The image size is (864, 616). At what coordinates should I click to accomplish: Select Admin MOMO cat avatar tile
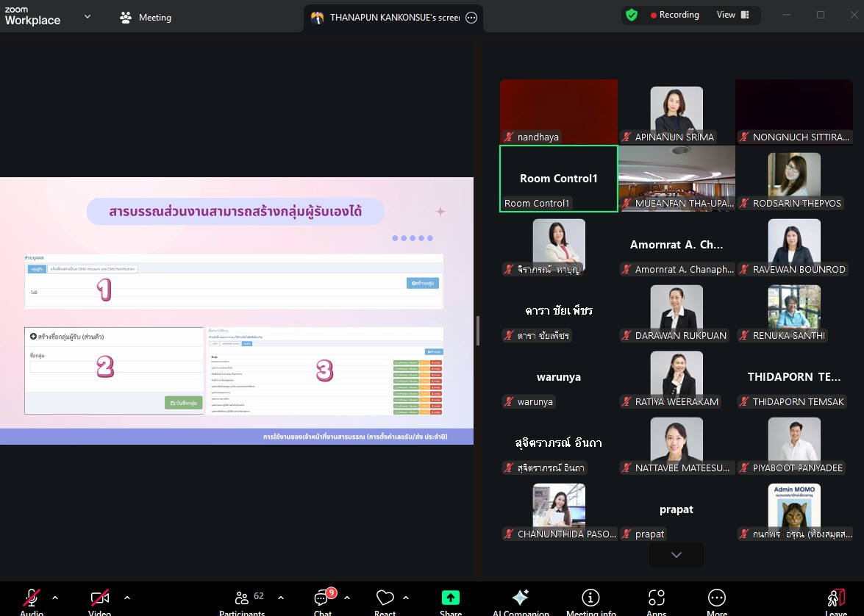[x=794, y=509]
